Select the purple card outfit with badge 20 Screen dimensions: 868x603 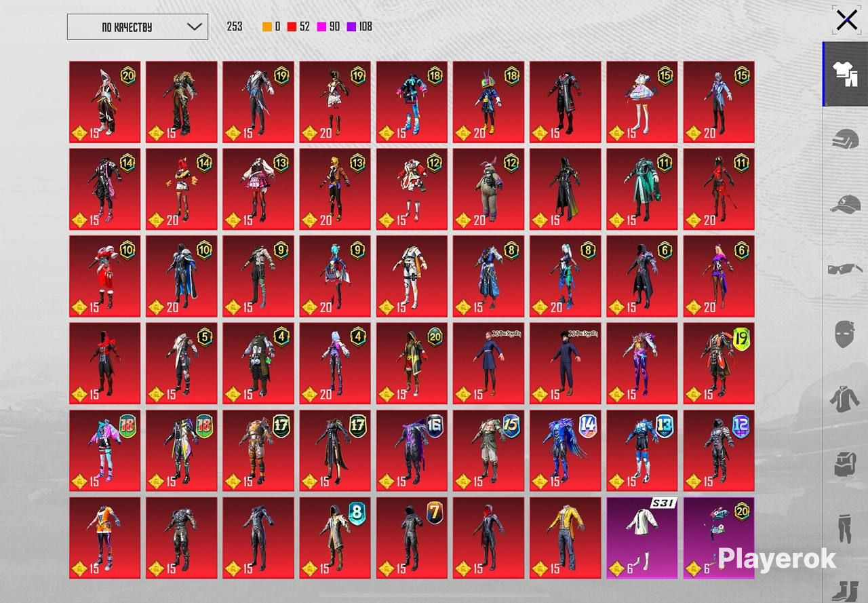[719, 538]
